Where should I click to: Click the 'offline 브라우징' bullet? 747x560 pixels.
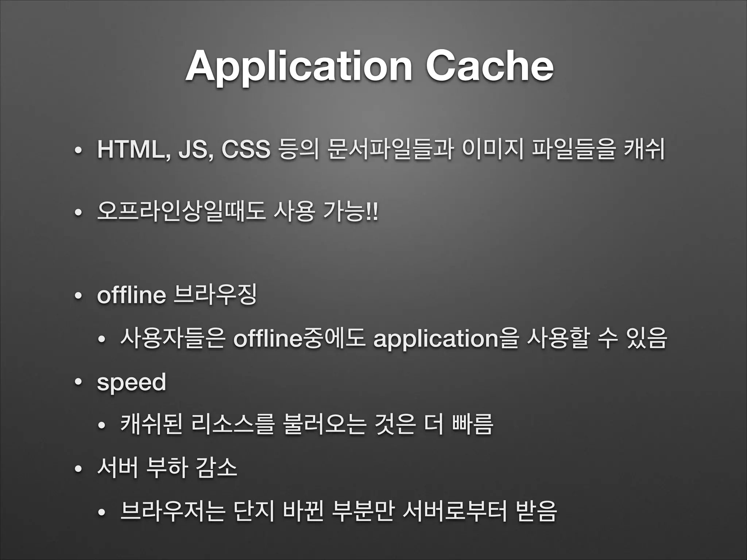coord(177,295)
